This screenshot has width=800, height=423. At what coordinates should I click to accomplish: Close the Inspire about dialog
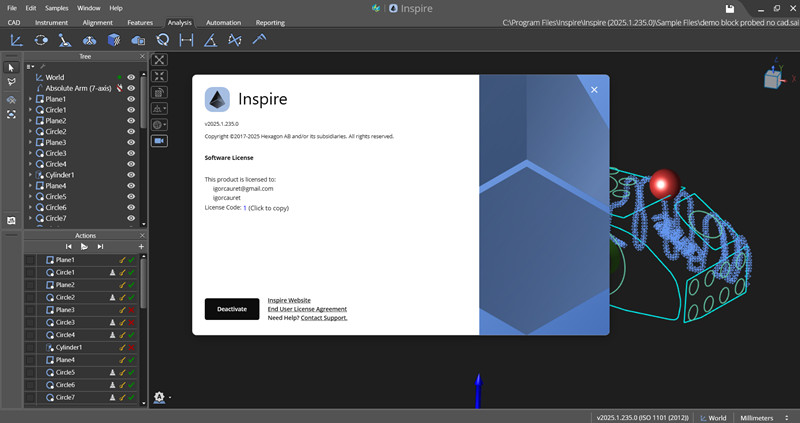(594, 90)
